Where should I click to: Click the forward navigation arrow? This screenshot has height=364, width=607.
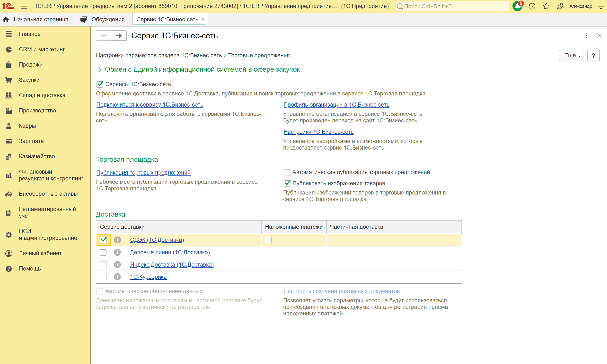(119, 35)
